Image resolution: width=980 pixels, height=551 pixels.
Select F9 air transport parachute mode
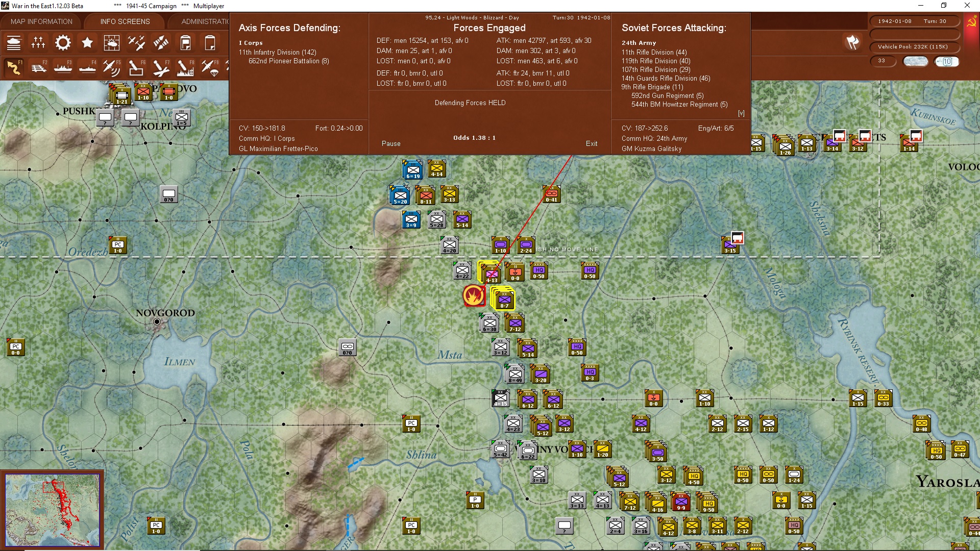pyautogui.click(x=210, y=67)
